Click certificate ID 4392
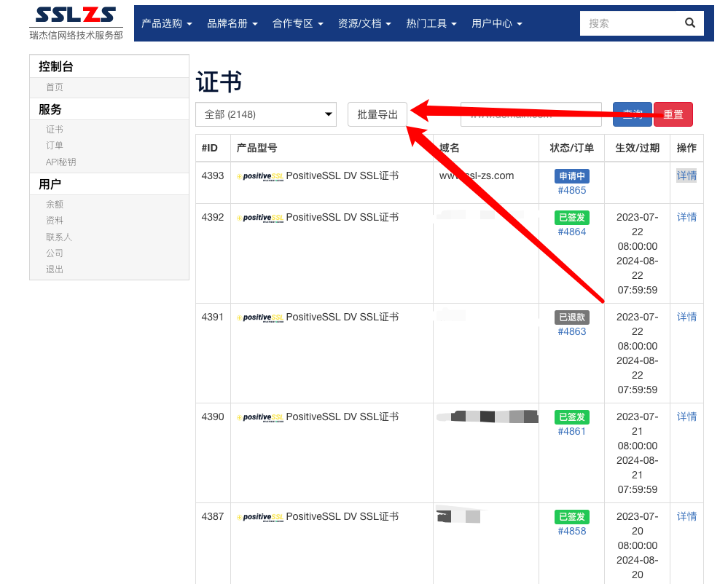Image resolution: width=728 pixels, height=584 pixels. pyautogui.click(x=213, y=217)
